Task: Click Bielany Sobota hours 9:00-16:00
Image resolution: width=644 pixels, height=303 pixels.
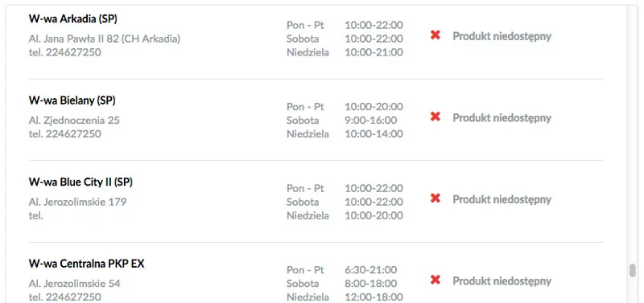Action: [371, 121]
